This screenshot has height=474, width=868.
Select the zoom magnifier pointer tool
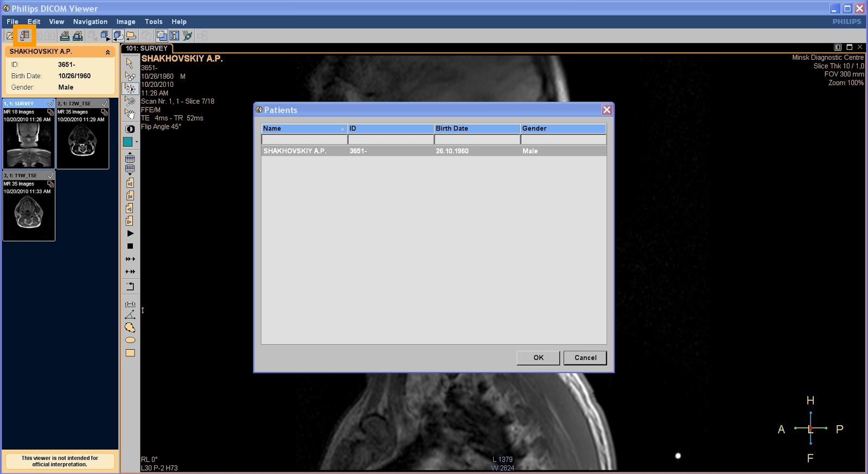pos(130,101)
